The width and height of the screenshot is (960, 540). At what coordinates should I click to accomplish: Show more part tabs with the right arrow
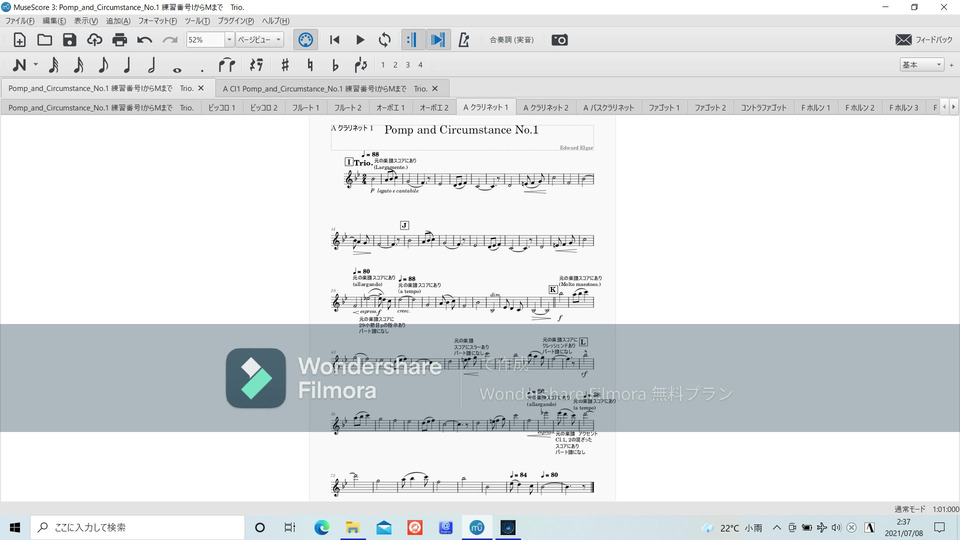click(953, 107)
